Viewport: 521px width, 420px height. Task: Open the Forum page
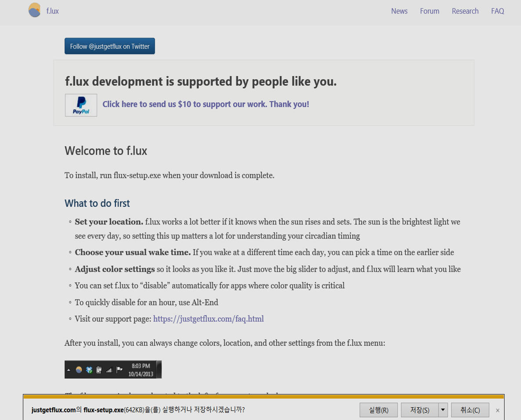429,11
